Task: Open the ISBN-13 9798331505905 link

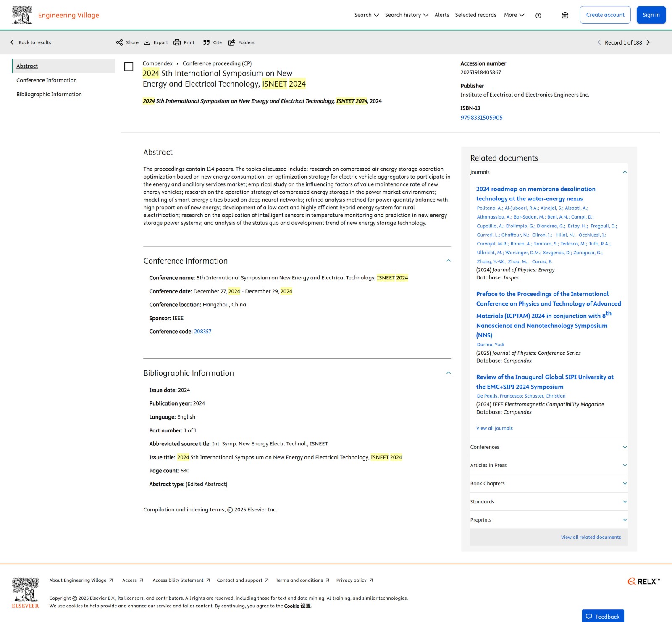Action: (x=481, y=118)
